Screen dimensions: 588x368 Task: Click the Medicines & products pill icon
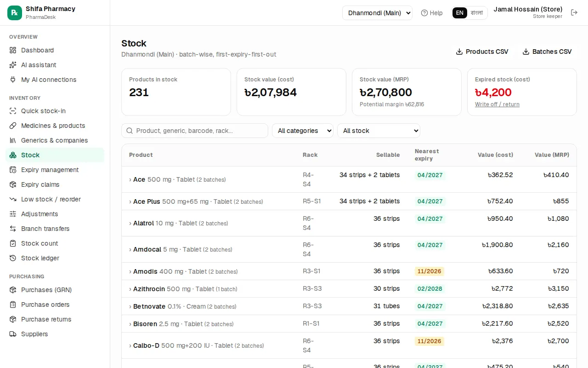13,126
